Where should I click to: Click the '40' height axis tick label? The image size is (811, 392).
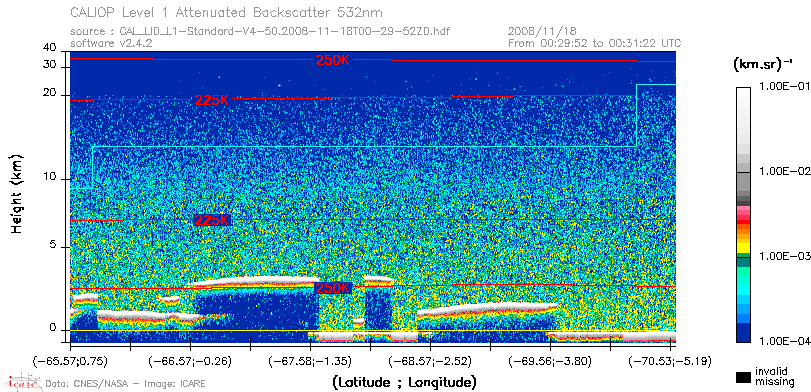(50, 48)
